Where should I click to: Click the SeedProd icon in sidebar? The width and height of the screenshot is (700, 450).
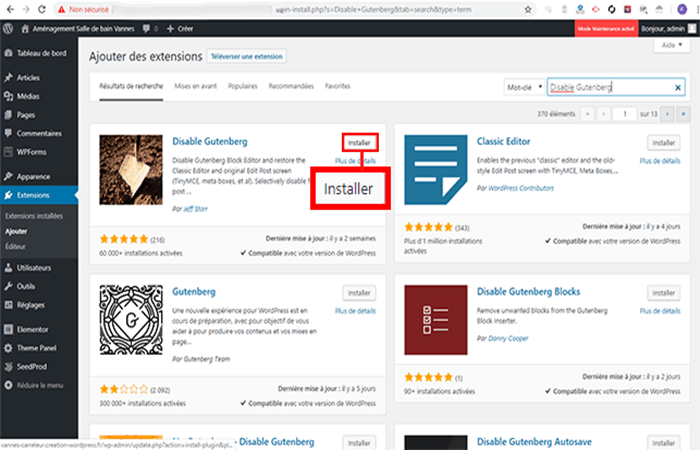(x=8, y=367)
